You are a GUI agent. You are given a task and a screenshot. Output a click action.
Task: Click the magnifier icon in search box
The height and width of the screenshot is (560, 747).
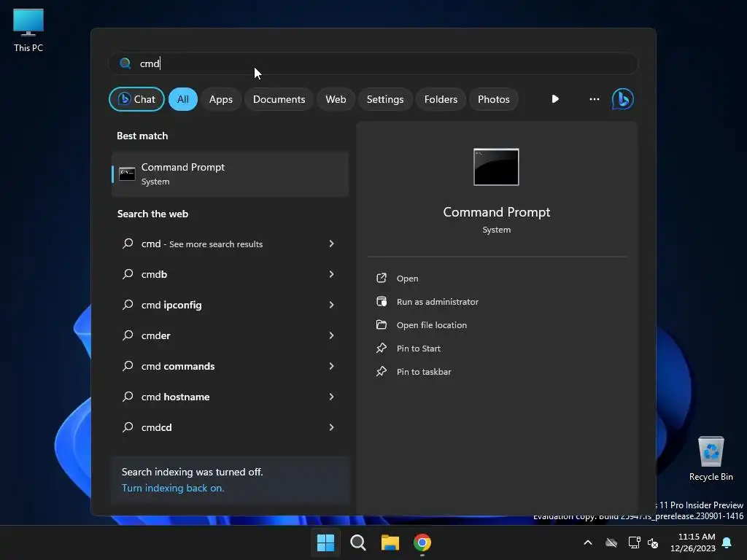coord(125,63)
